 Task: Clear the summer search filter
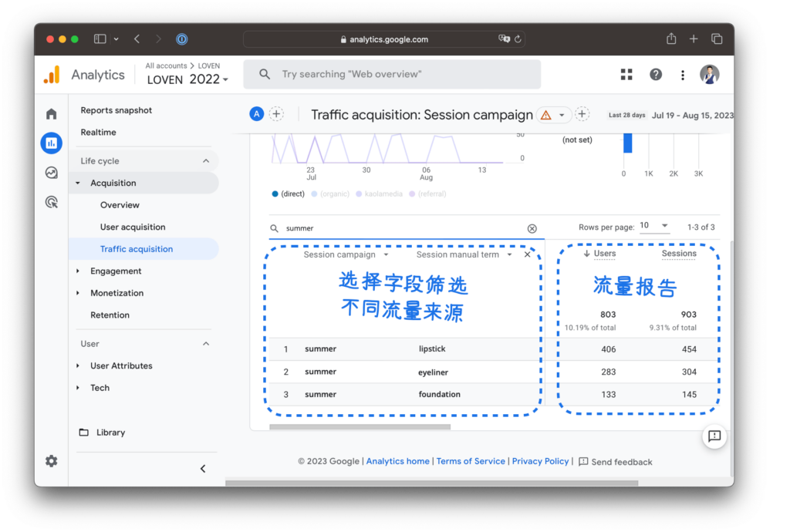(532, 228)
